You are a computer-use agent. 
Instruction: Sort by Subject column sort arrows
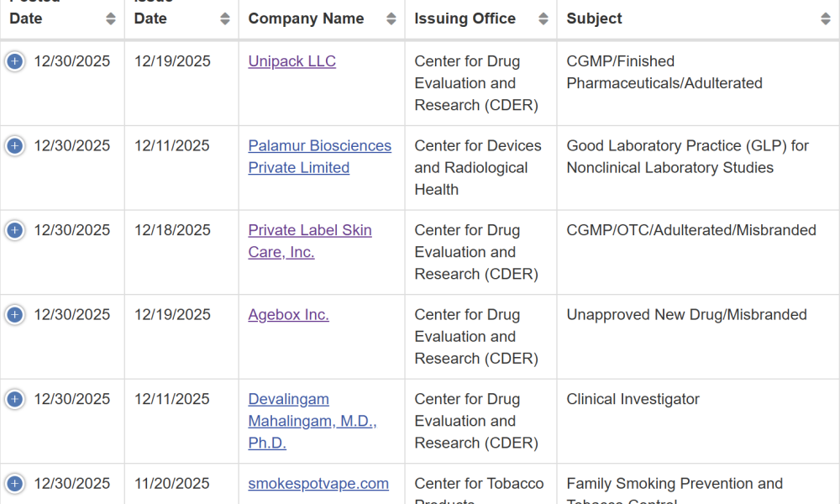(x=826, y=18)
